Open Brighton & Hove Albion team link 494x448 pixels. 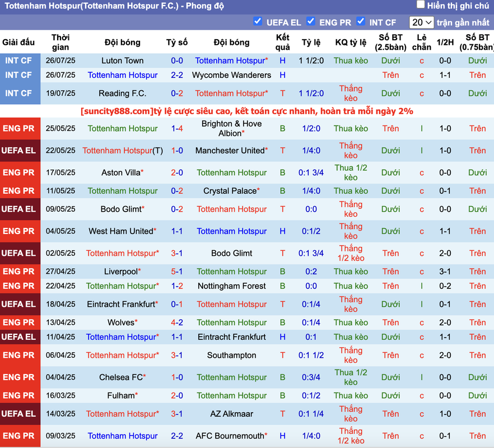click(231, 128)
